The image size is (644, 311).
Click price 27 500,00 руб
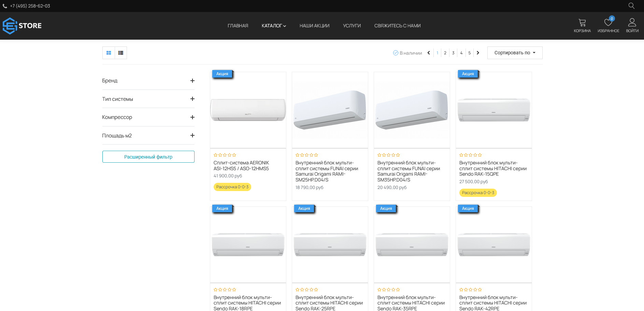click(473, 182)
